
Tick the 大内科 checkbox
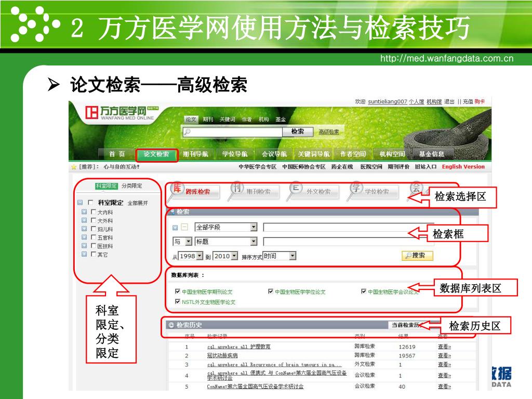tap(94, 212)
